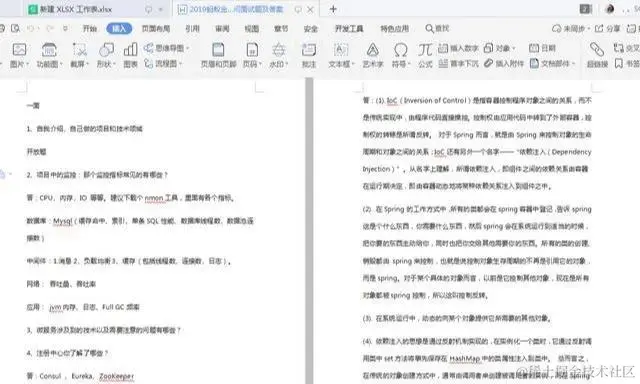This screenshot has width=640, height=384.
Task: Expand the quick access toolbar customize arrow
Action: (x=65, y=28)
